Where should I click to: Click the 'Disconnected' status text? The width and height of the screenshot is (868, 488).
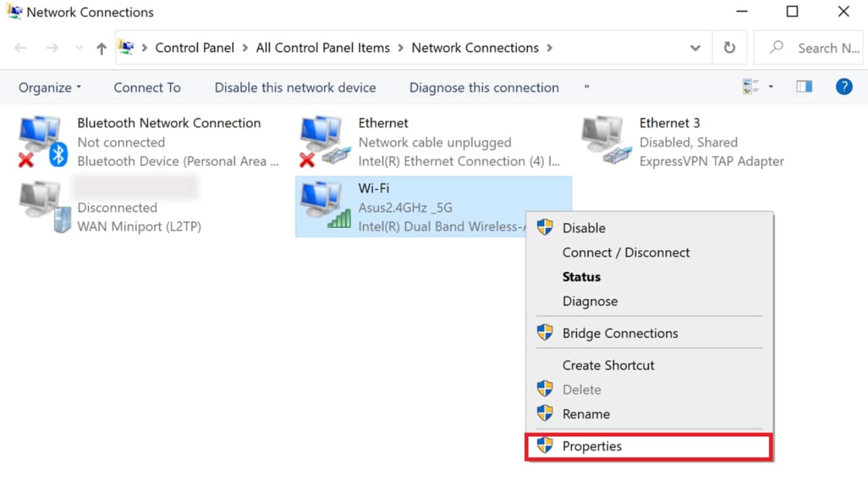tap(117, 207)
